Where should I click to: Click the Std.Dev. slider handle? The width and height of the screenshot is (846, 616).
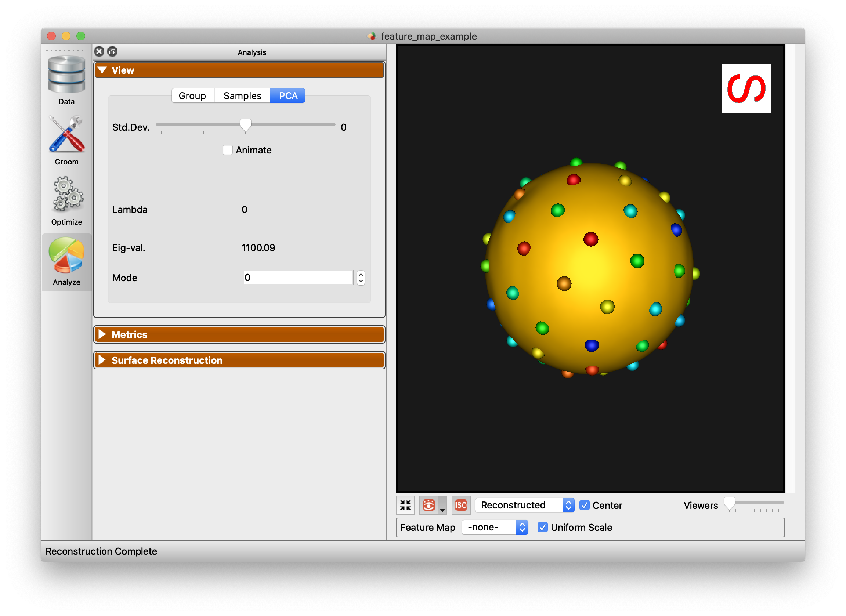pyautogui.click(x=245, y=126)
